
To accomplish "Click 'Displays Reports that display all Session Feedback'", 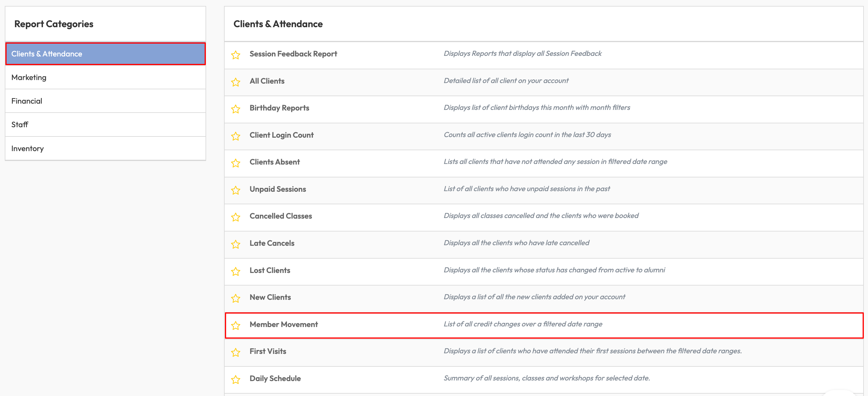I will click(522, 53).
